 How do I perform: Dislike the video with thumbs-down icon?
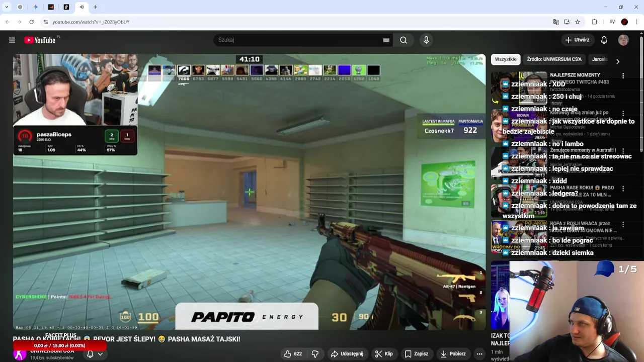pos(315,354)
